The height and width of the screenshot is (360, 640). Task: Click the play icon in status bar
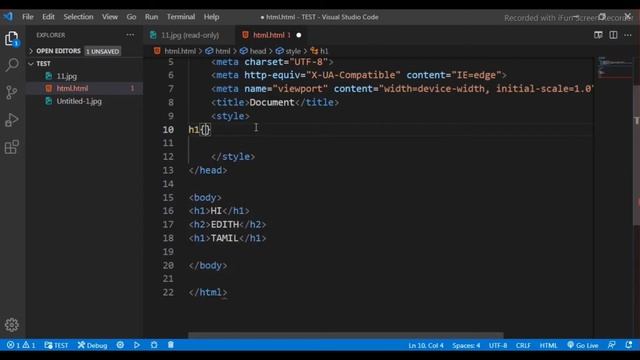coord(137,345)
